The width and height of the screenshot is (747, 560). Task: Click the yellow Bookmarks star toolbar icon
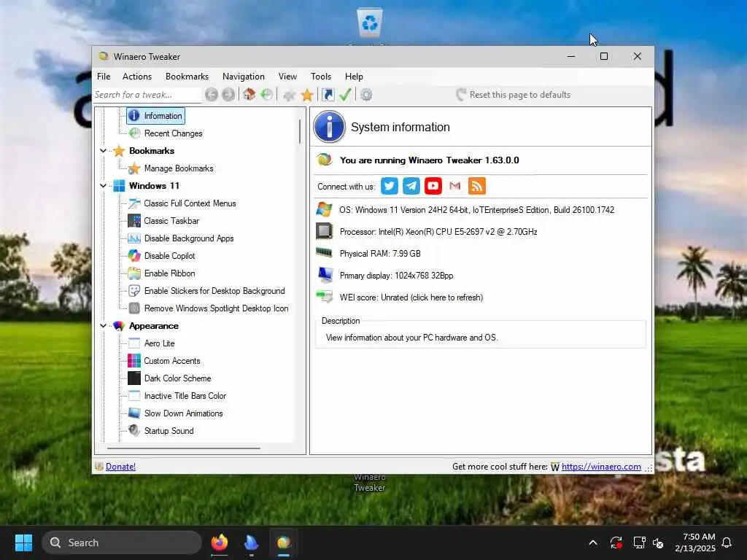coord(307,95)
